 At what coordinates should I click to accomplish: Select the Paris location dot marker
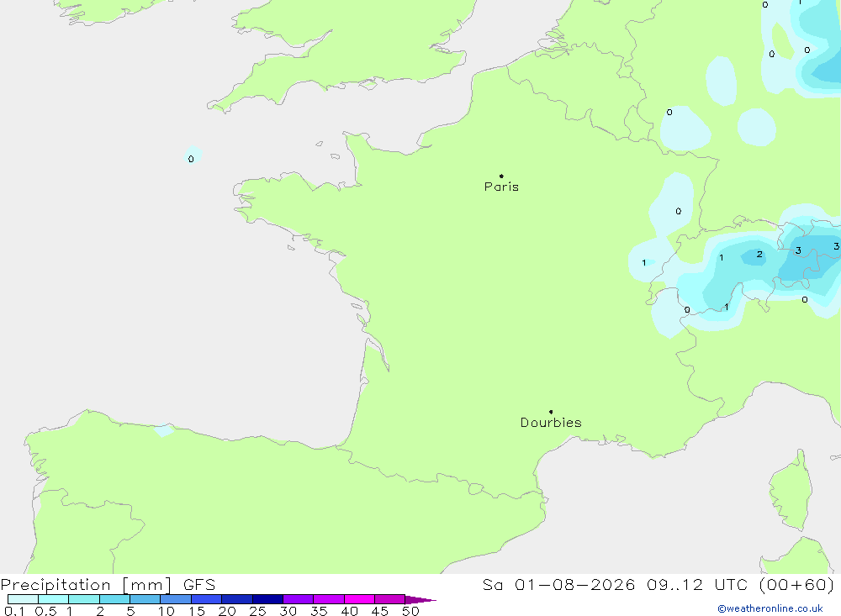(501, 176)
